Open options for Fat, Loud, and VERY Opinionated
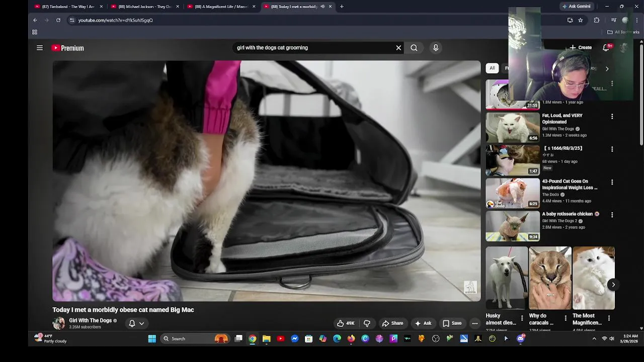The width and height of the screenshot is (644, 362). coord(612,116)
